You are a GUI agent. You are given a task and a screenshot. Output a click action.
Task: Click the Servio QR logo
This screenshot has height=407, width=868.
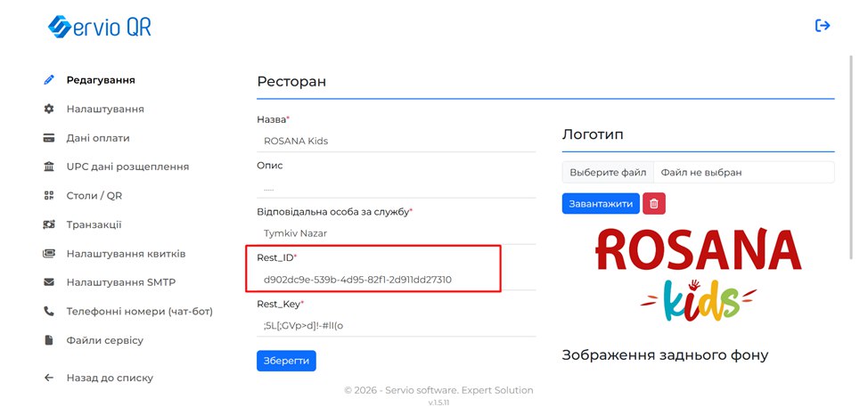tap(100, 28)
